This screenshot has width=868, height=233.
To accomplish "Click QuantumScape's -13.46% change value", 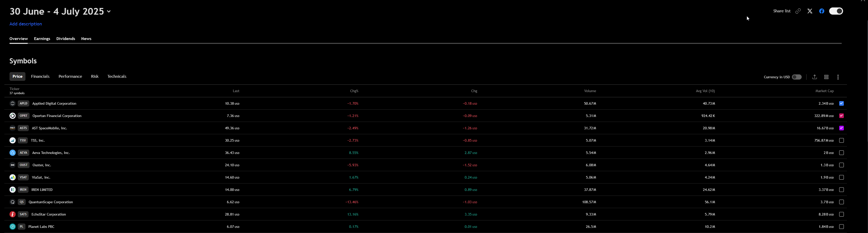I will point(352,202).
